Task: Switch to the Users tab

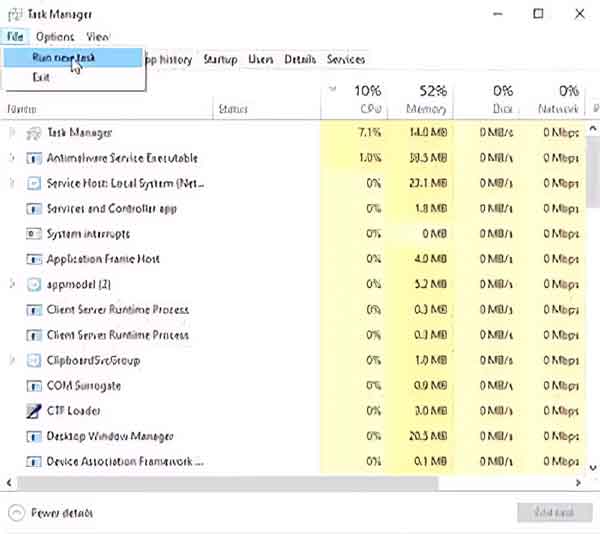Action: coord(261,60)
